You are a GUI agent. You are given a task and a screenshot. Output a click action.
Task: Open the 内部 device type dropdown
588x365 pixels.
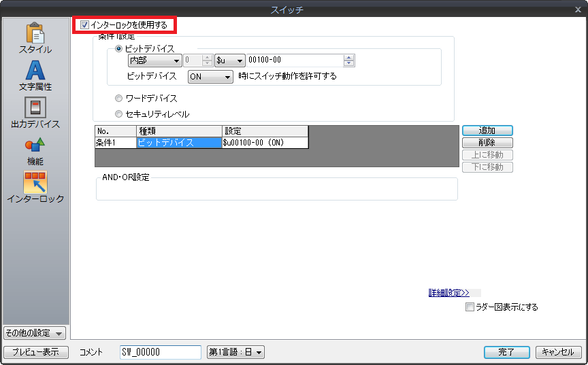point(154,60)
